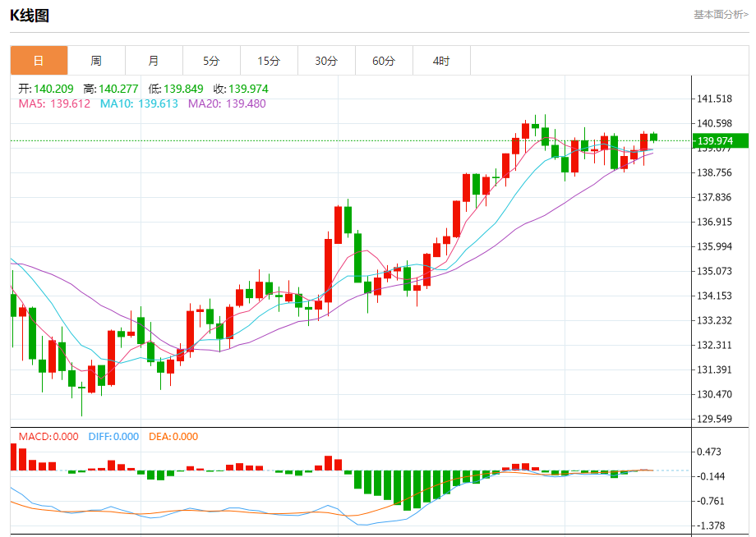
Task: Switch to the 周 weekly tab
Action: 96,61
